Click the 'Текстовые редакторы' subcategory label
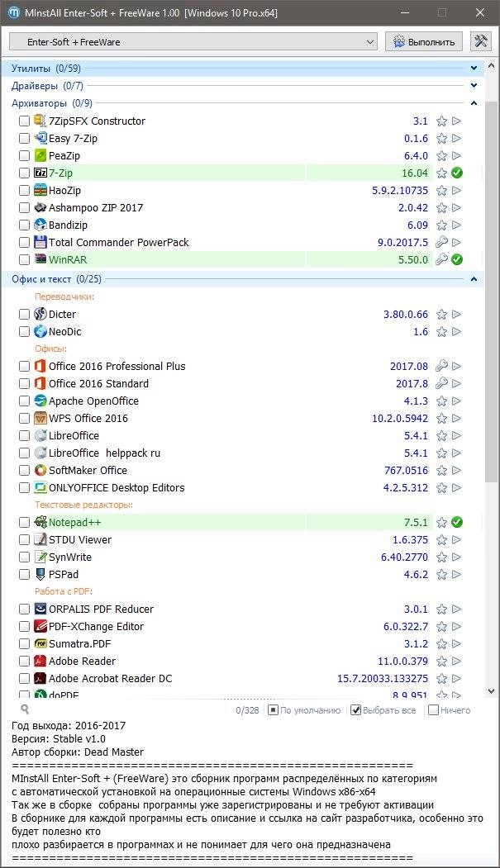Viewport: 500px width, 868px height. coord(83,505)
